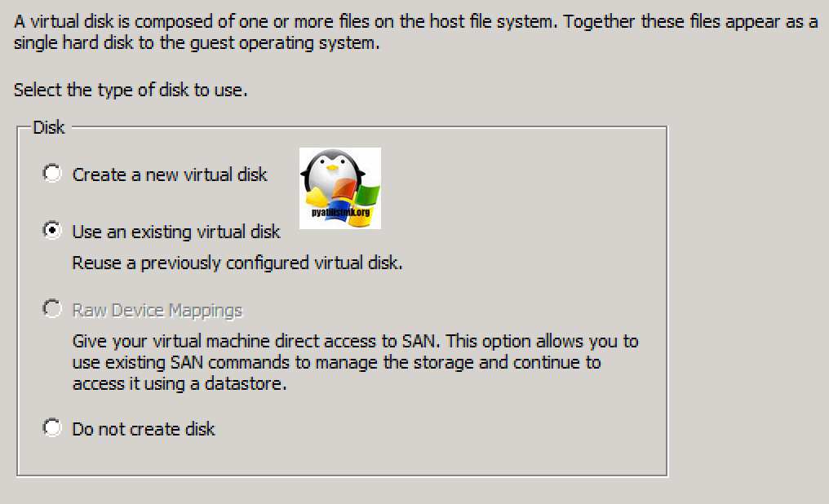
Task: Select the Do not create disk radio button
Action: pos(52,427)
